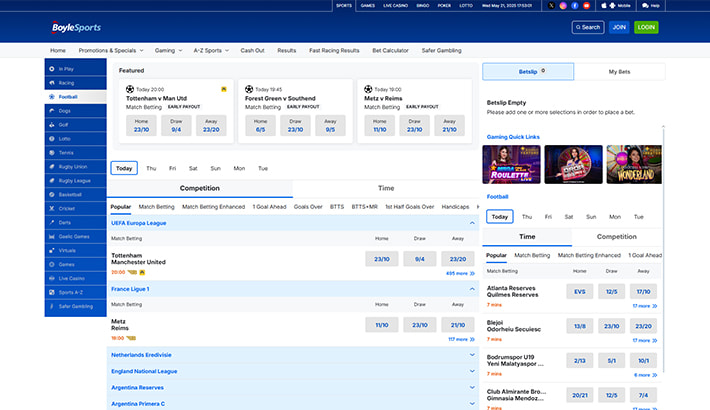The width and height of the screenshot is (710, 410).
Task: Open the BTTS market tab
Action: click(x=337, y=207)
